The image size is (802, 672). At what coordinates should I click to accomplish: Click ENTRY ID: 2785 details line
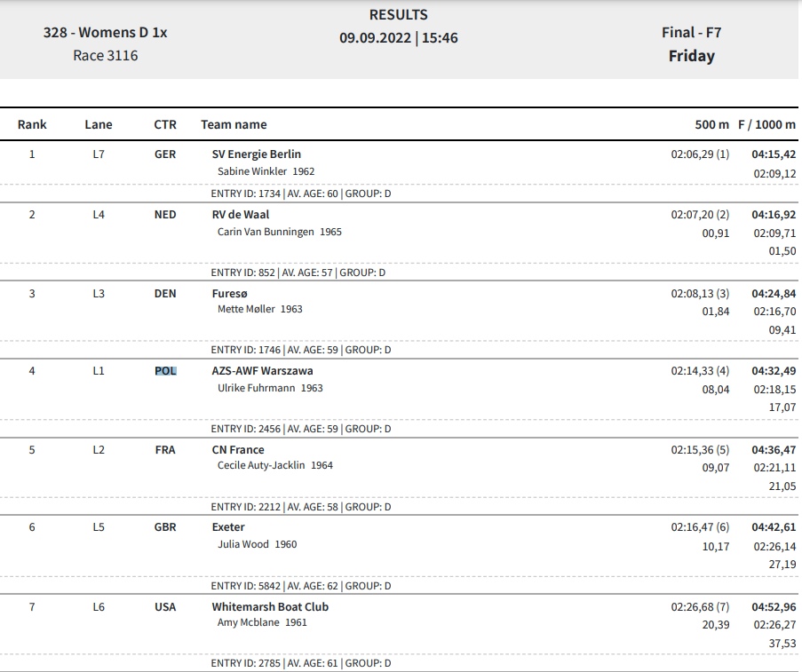(301, 663)
